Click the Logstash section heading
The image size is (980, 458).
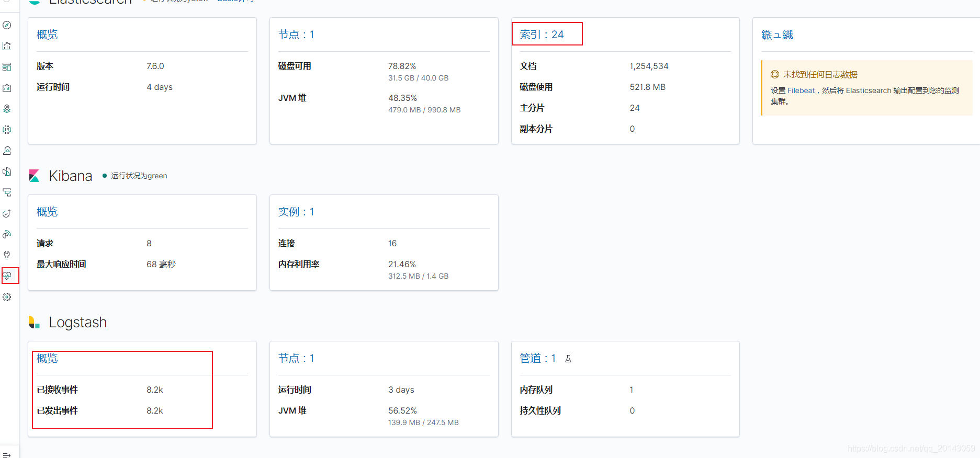click(x=78, y=322)
